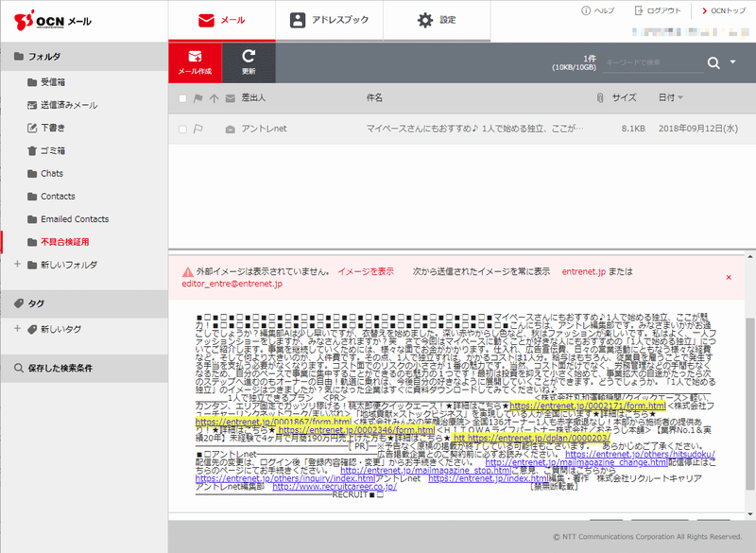This screenshot has height=553, width=756.
Task: Open the メール tab
Action: pos(222,20)
